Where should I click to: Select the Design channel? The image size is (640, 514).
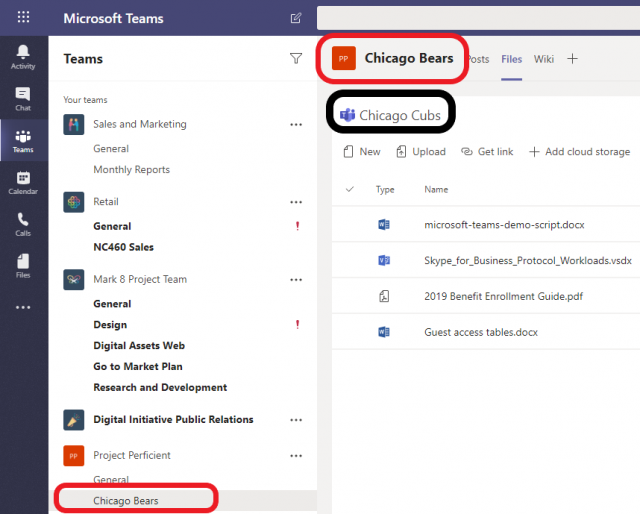click(110, 325)
